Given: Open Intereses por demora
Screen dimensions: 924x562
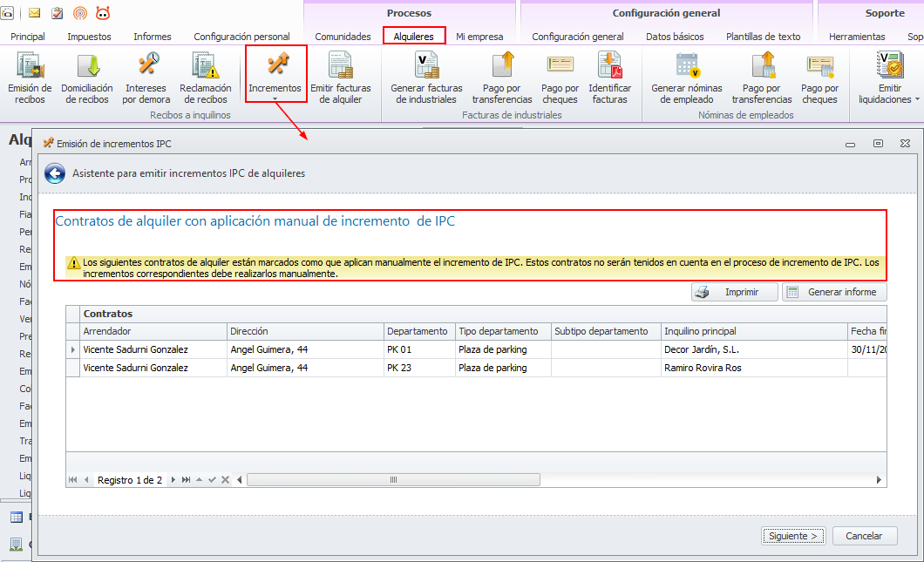Looking at the screenshot, I should point(147,78).
